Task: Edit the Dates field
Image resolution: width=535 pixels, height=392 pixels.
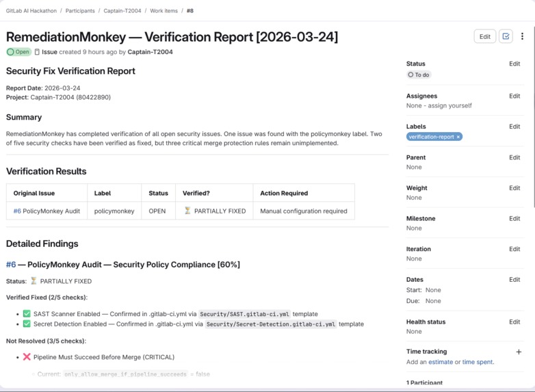Action: pos(514,280)
